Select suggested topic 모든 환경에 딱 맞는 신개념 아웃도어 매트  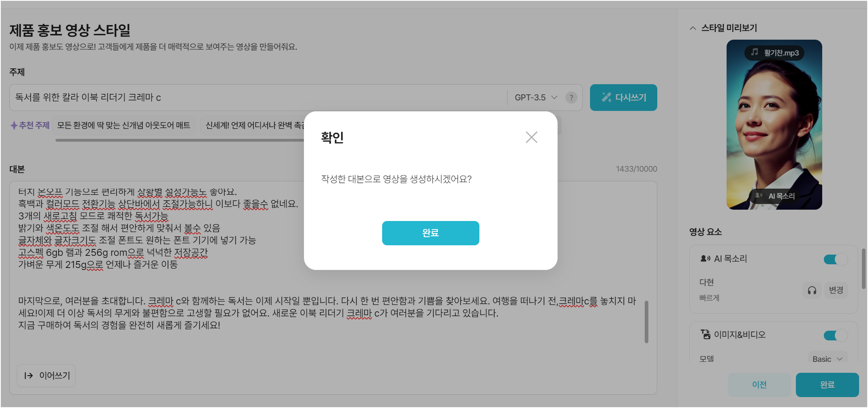click(124, 125)
